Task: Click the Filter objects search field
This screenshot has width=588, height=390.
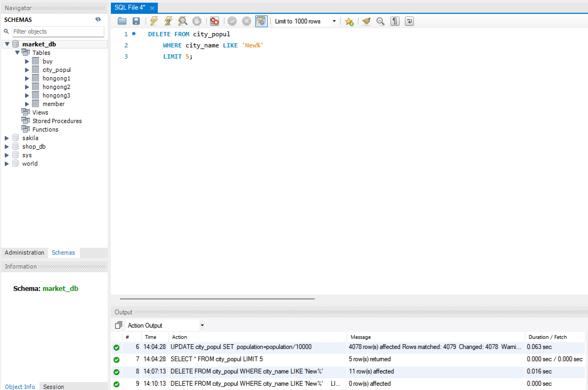Action: tap(58, 31)
